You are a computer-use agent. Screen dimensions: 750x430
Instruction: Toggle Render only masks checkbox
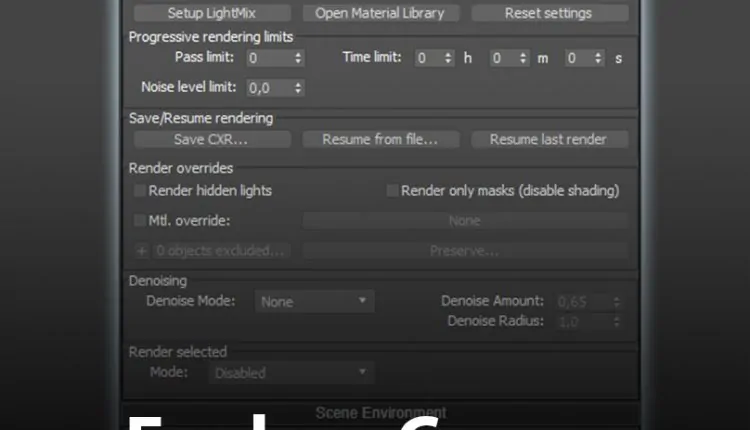click(392, 191)
